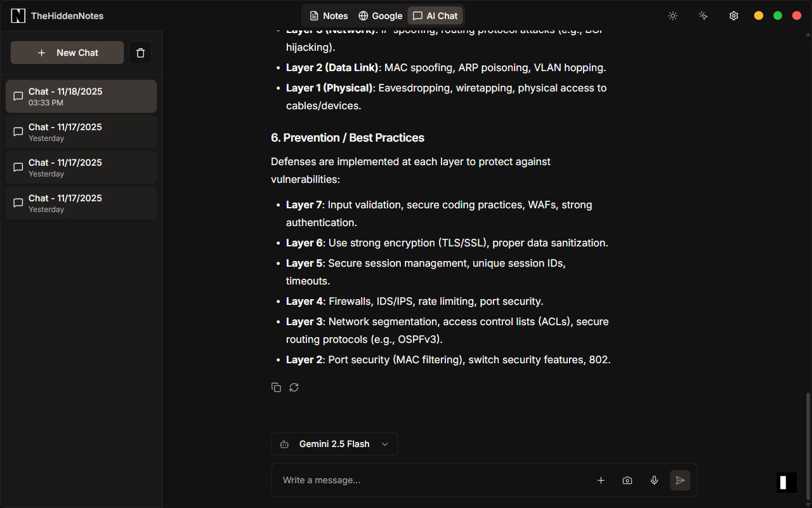Viewport: 812px width, 508px height.
Task: Expand the model dropdown chevron
Action: click(x=384, y=444)
